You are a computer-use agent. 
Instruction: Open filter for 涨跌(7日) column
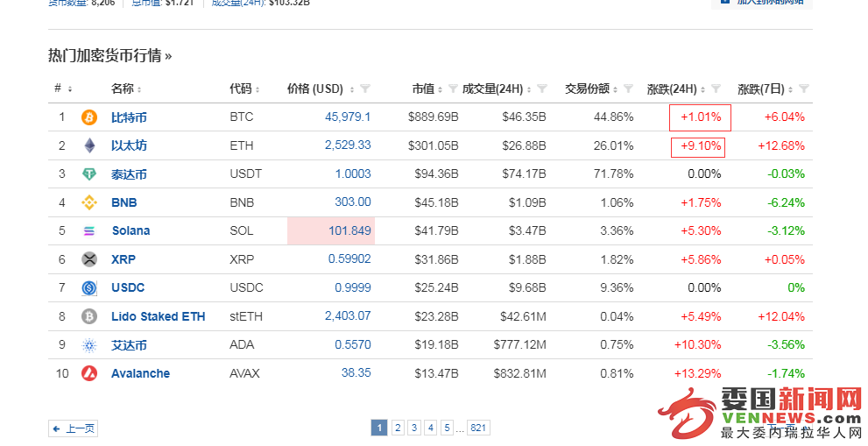[x=804, y=88]
